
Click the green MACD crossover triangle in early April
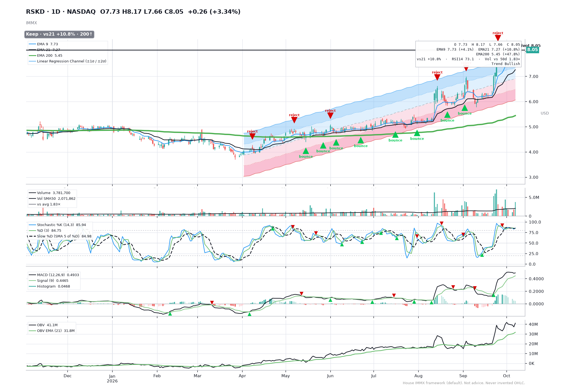(249, 314)
